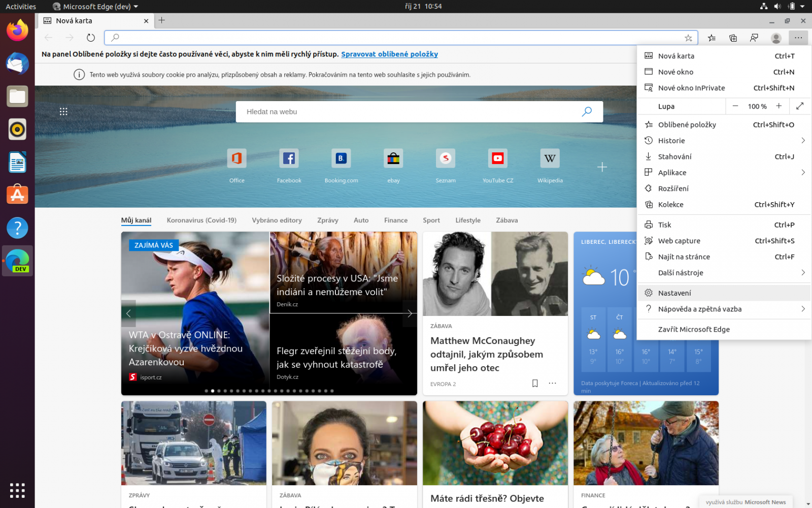Add this page to favorites via the star icon

click(688, 38)
